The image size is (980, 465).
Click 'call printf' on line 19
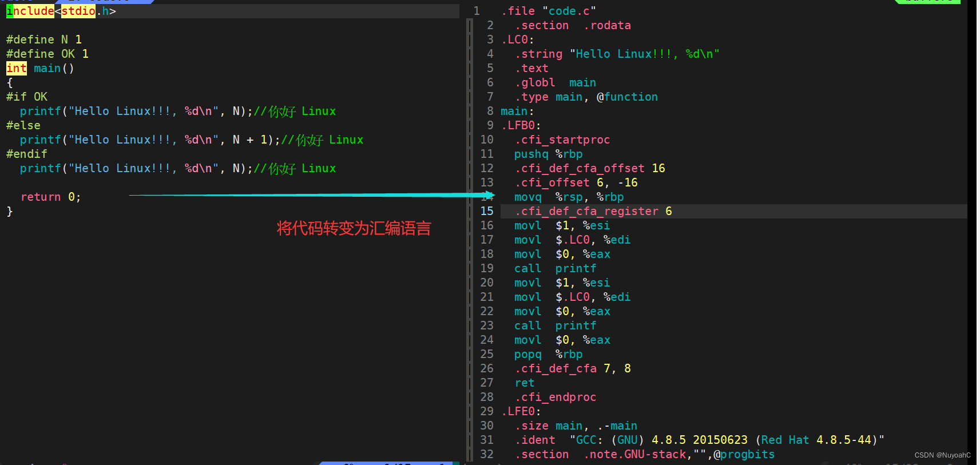556,268
